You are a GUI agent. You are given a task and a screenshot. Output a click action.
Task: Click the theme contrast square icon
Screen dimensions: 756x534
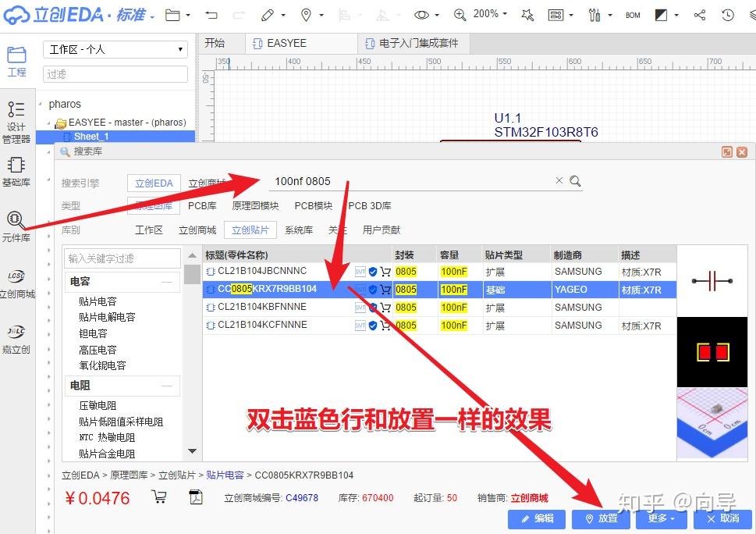[661, 15]
